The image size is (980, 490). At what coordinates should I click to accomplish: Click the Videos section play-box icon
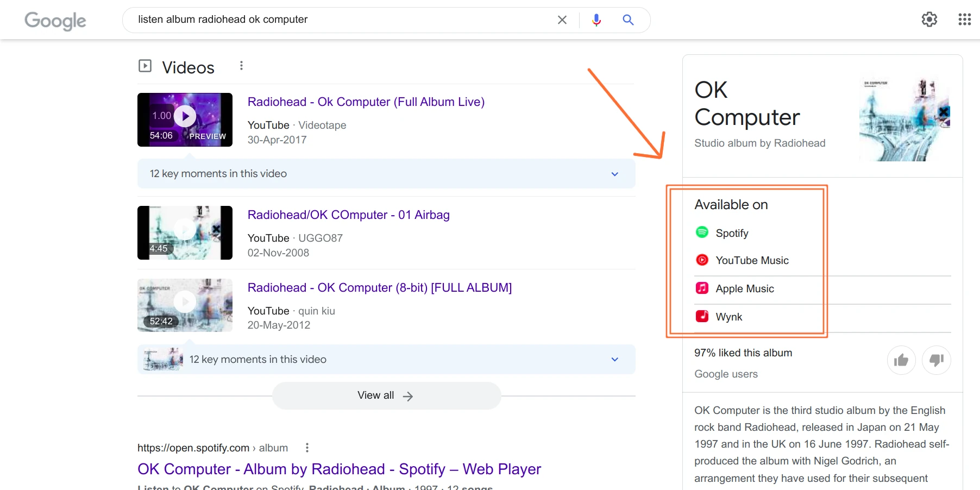145,66
